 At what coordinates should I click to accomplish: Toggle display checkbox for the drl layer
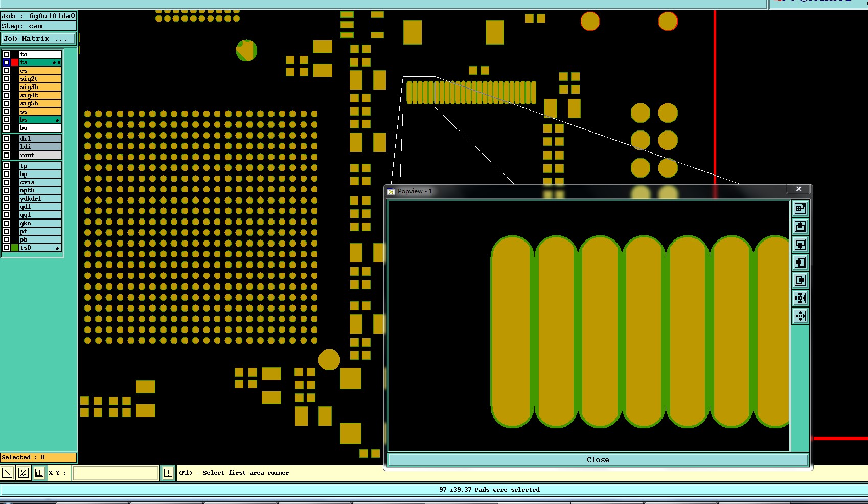(x=7, y=139)
